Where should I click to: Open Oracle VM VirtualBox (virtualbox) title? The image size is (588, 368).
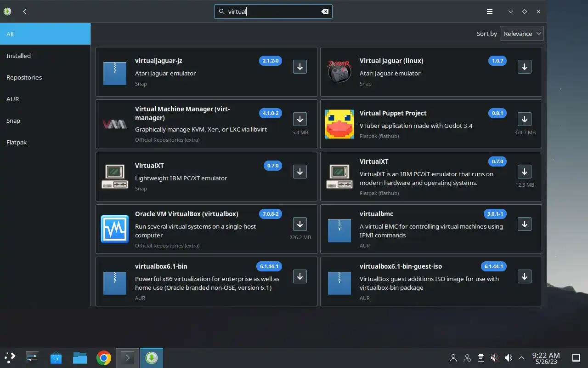[187, 214]
